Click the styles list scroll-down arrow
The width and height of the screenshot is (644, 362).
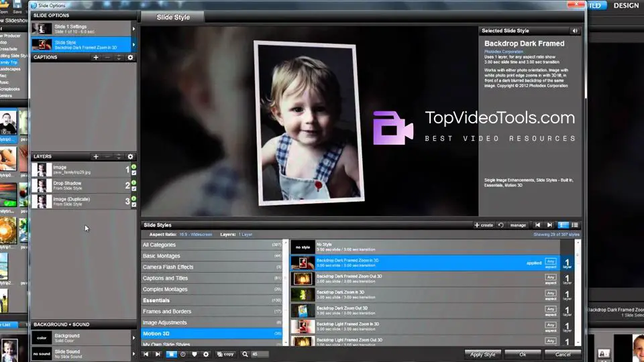(x=578, y=343)
